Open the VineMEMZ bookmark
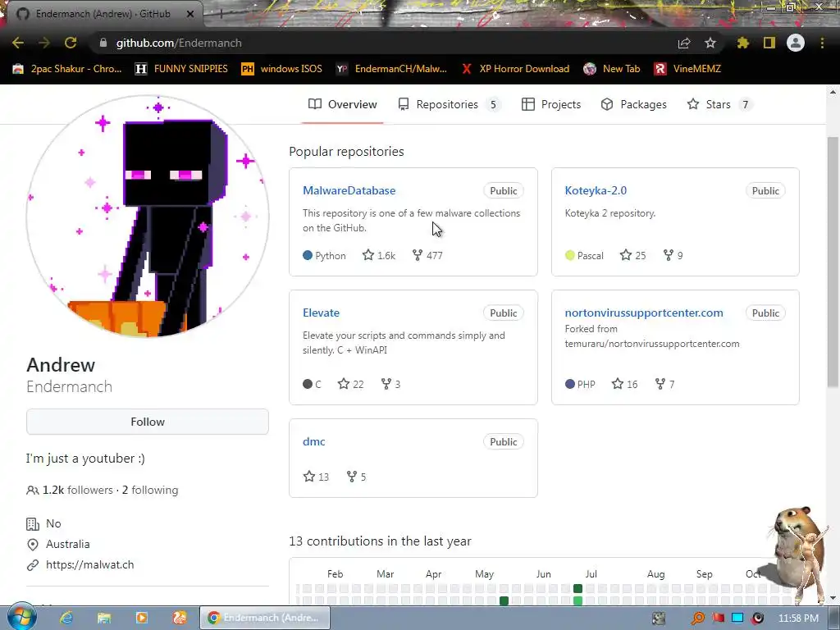The width and height of the screenshot is (840, 630). pyautogui.click(x=687, y=69)
